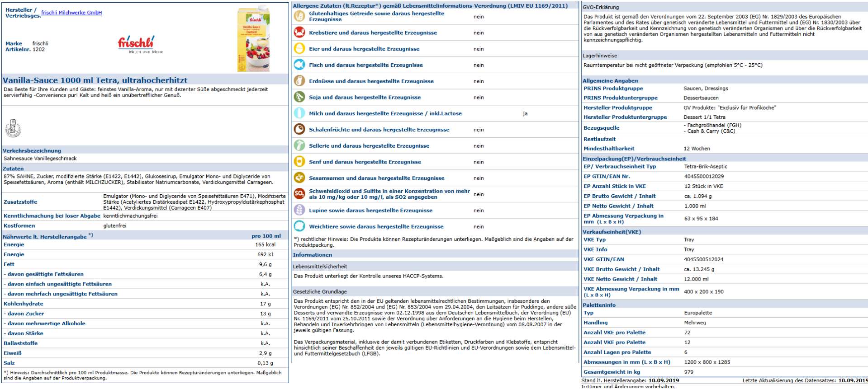Click VKE dimensions '400 x 200 x 190'
Image resolution: width=868 pixels, height=389 pixels.
[703, 292]
